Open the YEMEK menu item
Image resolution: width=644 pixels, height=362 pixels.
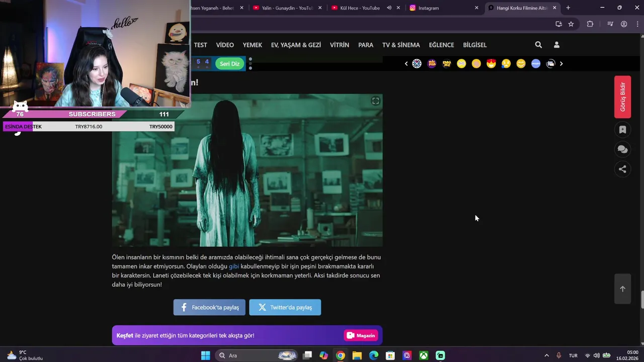[253, 45]
